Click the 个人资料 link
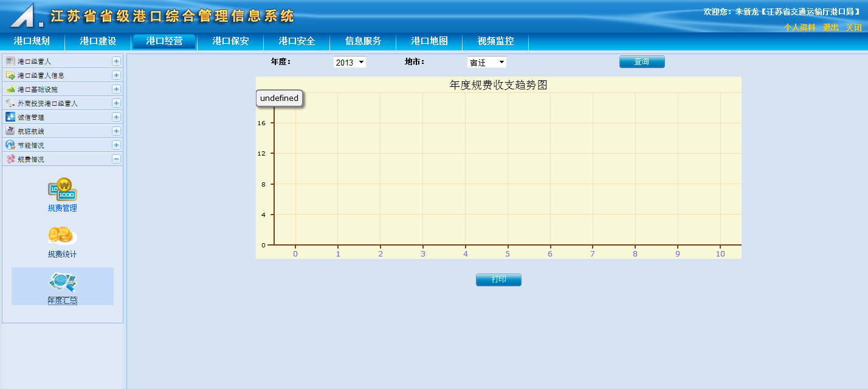Screen dimensions: 868x389 799,27
